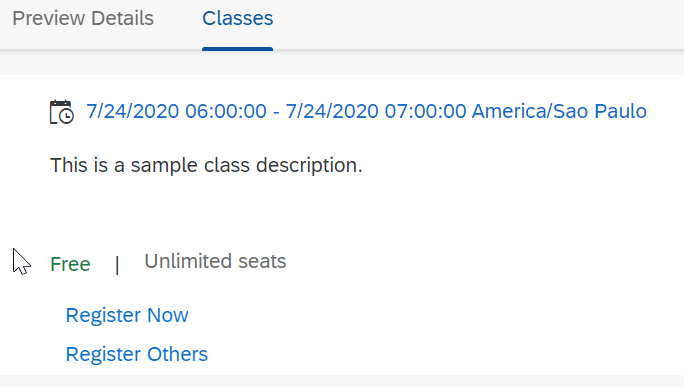Click the Unlimited seats text
Screen dimensions: 684x387
point(215,261)
